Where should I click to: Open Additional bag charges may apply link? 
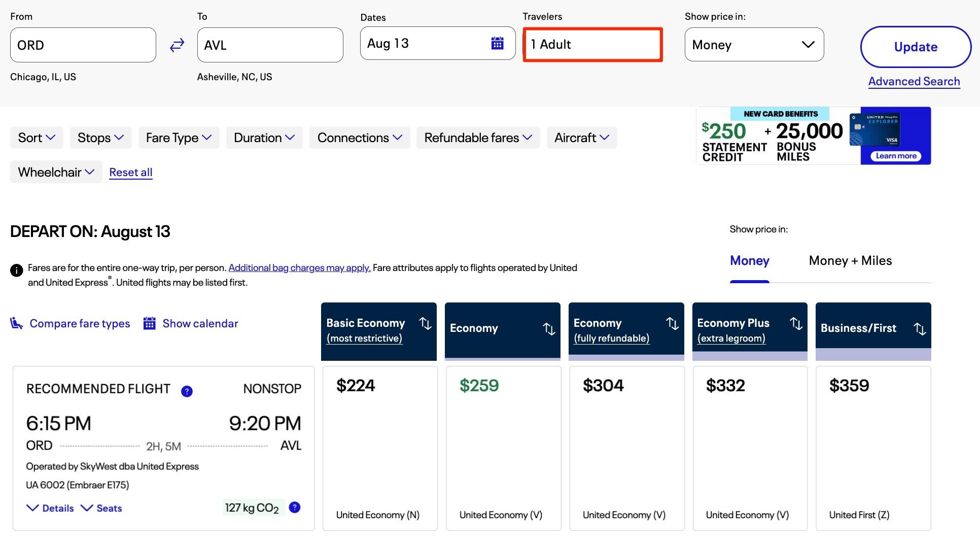[x=300, y=267]
